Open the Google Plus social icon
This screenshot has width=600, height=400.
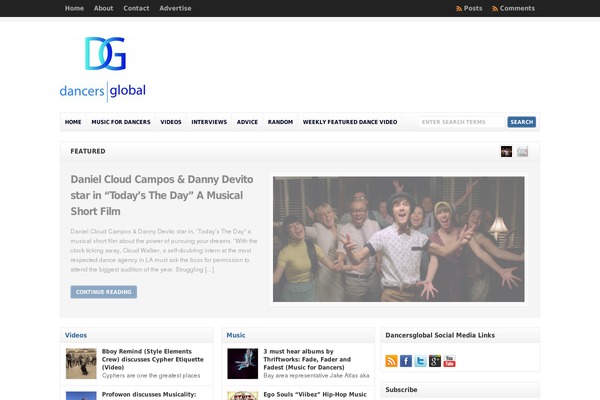[435, 361]
